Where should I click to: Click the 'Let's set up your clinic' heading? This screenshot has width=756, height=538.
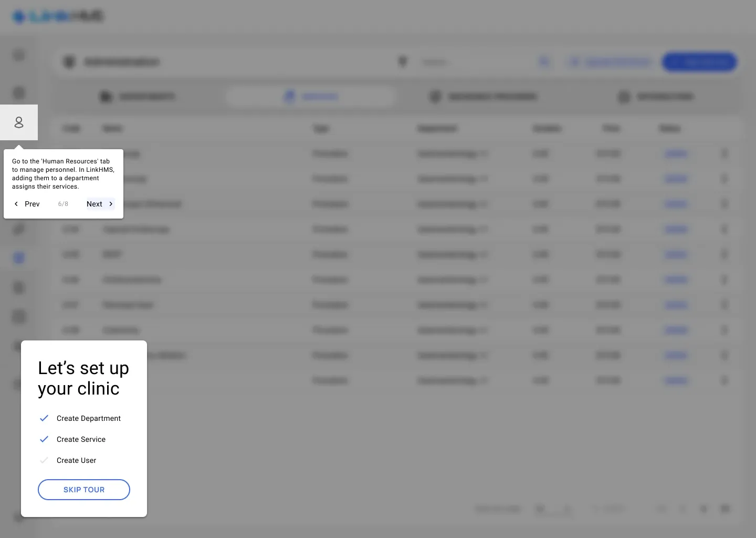point(83,378)
